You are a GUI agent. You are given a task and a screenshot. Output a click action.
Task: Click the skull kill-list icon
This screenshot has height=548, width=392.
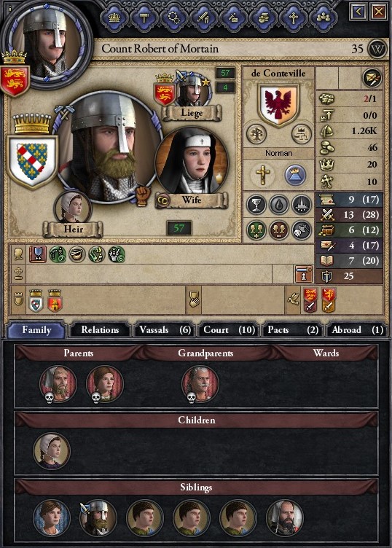click(x=302, y=230)
